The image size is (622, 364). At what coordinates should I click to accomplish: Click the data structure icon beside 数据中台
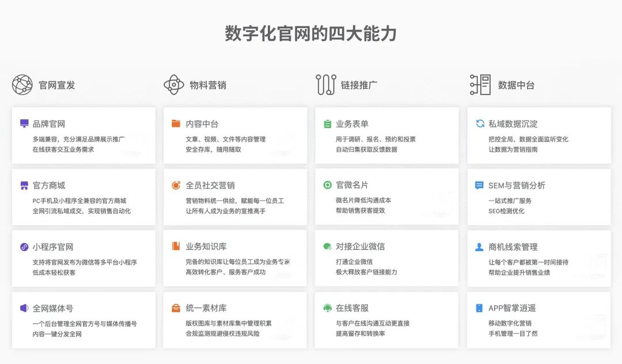(480, 85)
